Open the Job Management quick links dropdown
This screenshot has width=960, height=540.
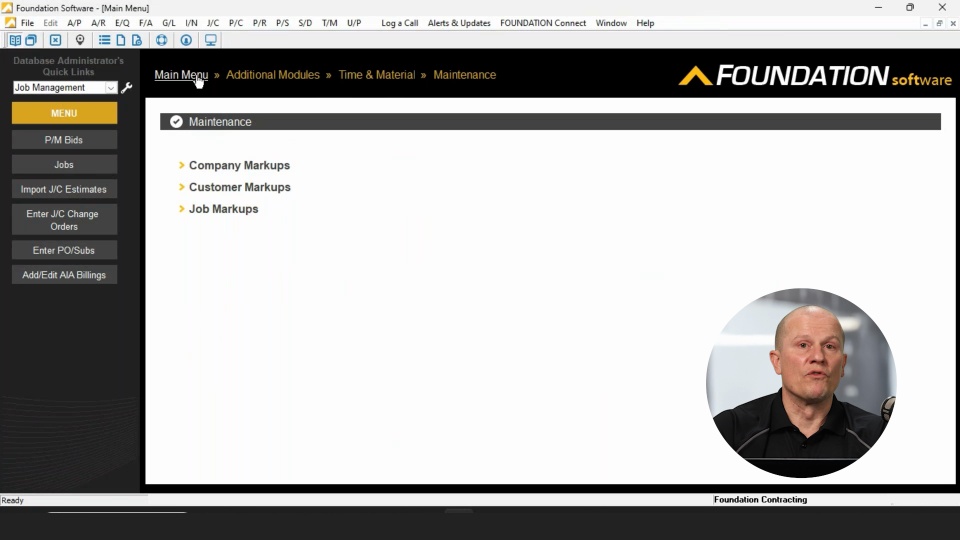click(x=111, y=88)
